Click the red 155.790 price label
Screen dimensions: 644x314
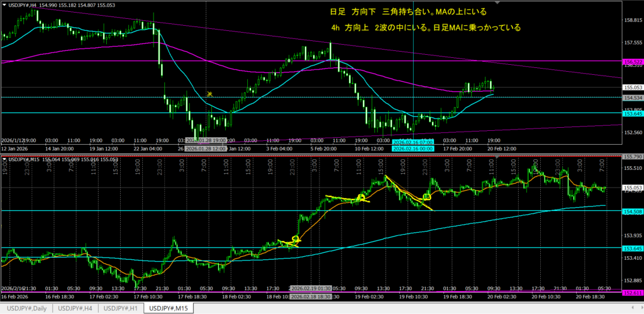click(x=631, y=156)
